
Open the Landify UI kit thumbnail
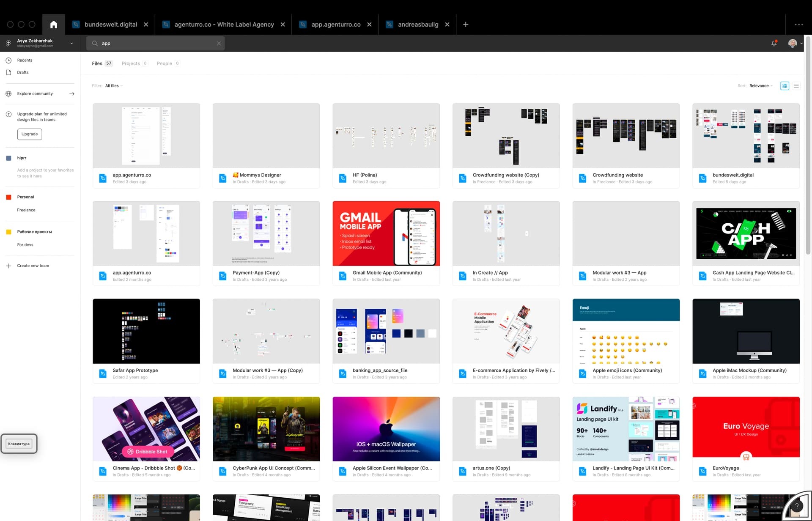click(x=626, y=429)
